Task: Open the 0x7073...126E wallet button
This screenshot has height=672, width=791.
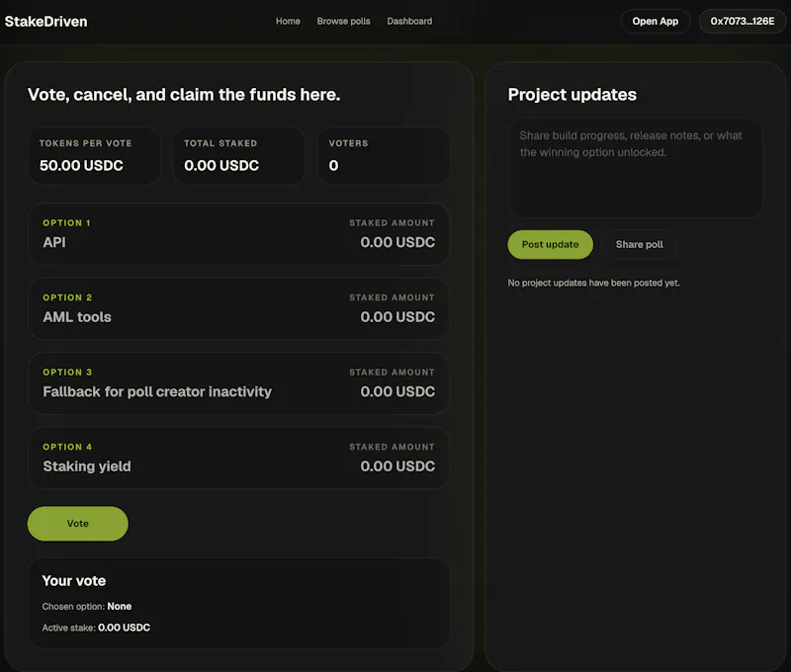Action: point(743,21)
